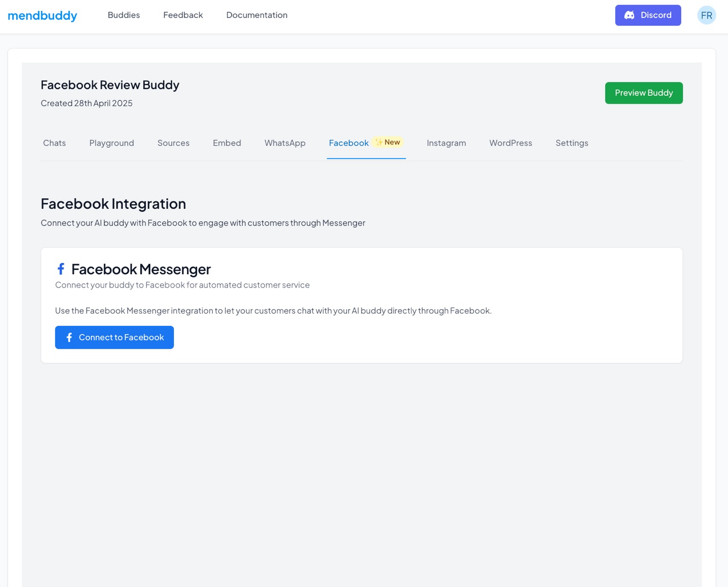This screenshot has width=728, height=587.
Task: Click the Discord logo icon
Action: [629, 15]
